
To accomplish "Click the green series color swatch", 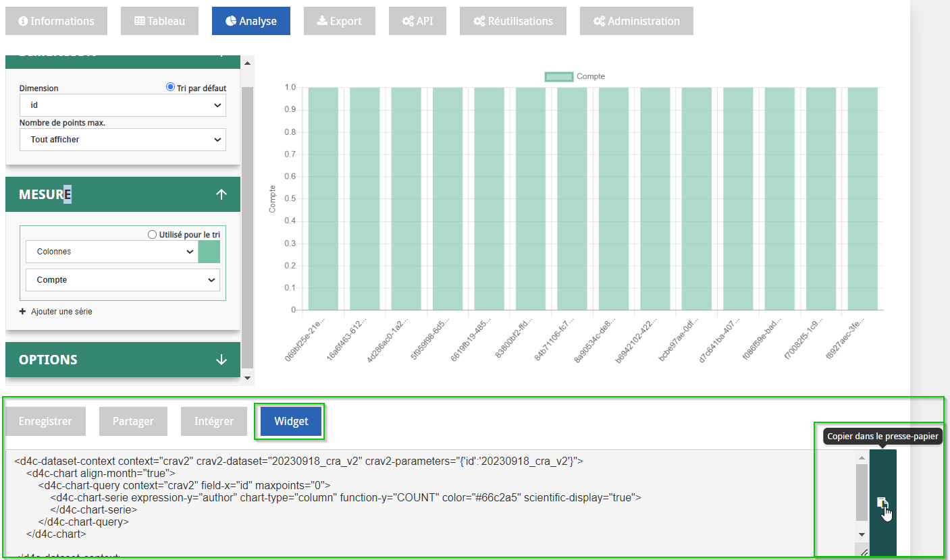I will (209, 252).
